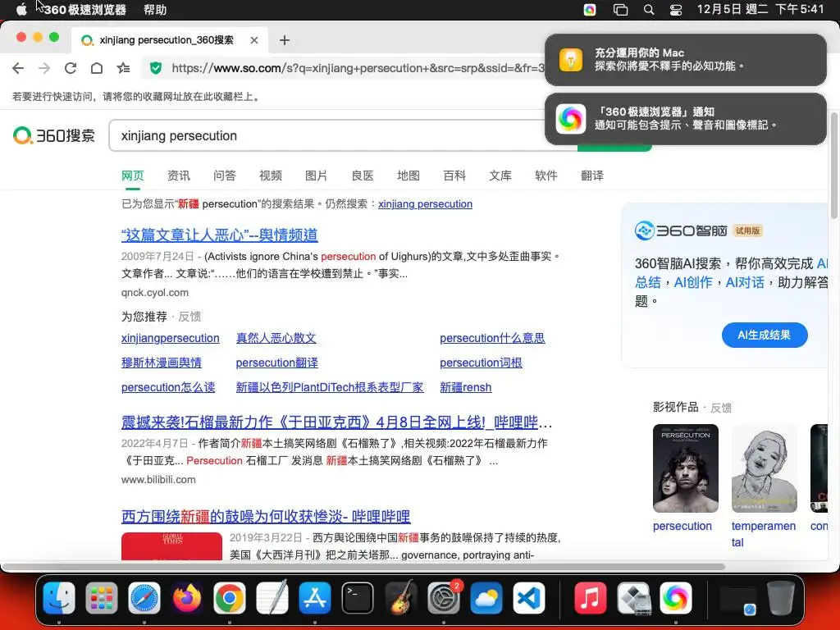Click the AI生成结果 button
This screenshot has width=840, height=630.
(765, 335)
